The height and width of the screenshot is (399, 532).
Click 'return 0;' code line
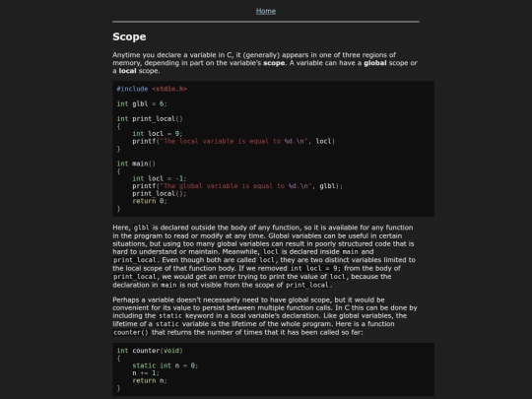point(150,201)
